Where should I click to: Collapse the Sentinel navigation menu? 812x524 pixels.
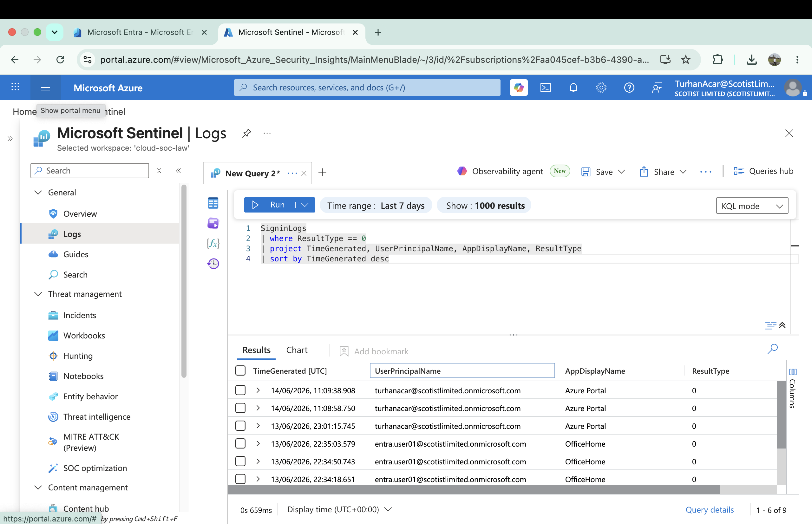[x=178, y=170]
